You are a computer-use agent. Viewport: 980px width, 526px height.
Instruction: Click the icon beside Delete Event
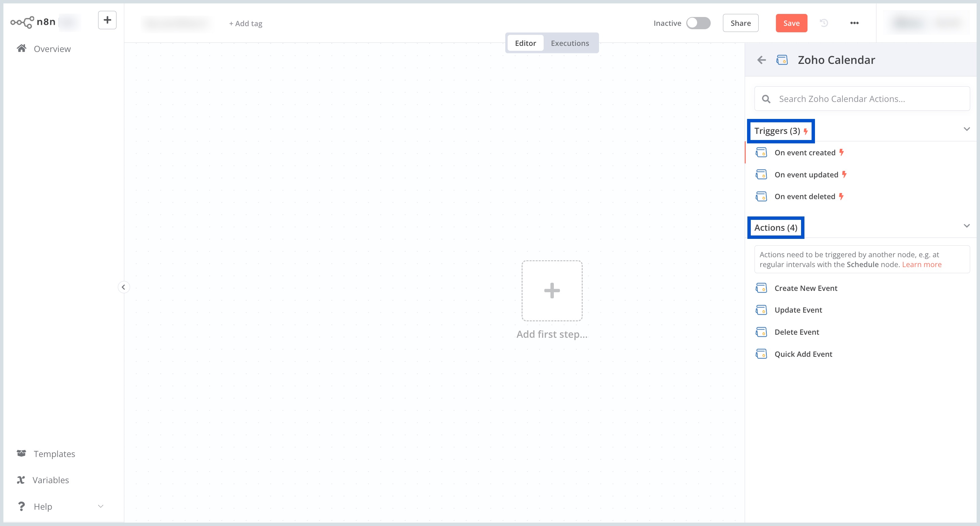point(761,332)
